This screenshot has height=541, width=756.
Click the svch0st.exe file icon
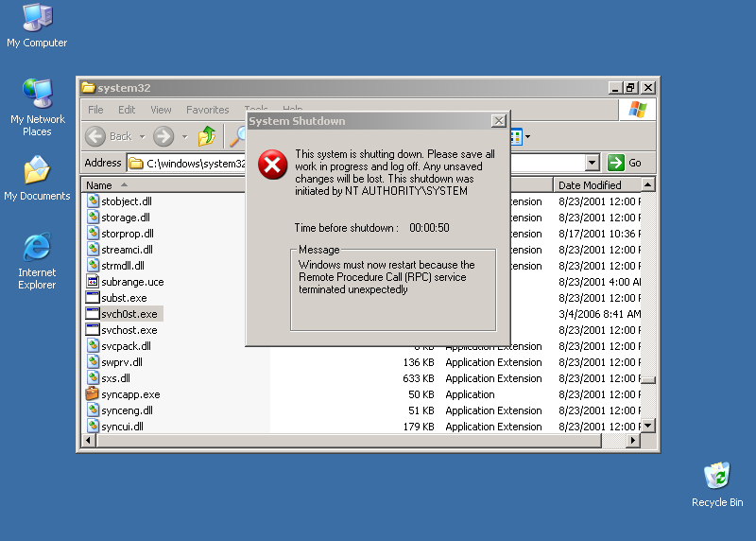click(93, 313)
